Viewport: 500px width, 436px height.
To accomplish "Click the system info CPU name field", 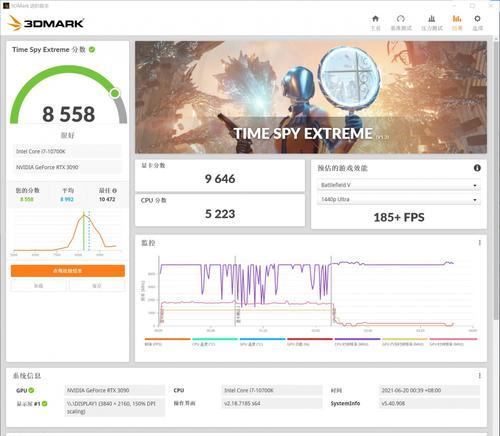I will tap(272, 390).
